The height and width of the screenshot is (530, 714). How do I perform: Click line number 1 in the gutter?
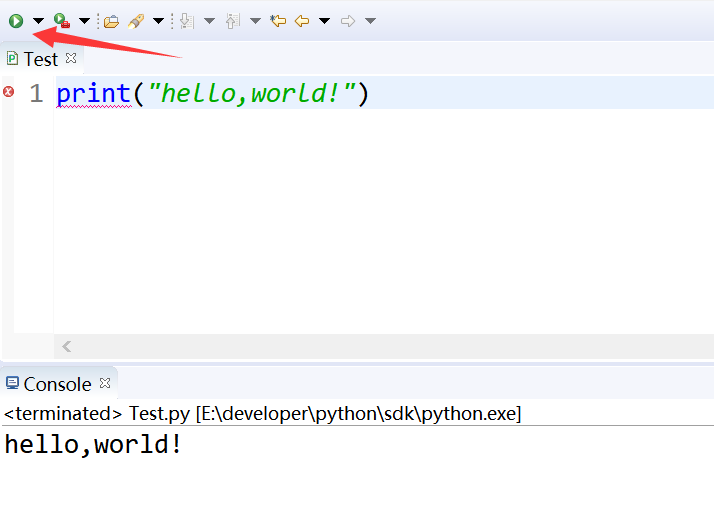click(x=36, y=93)
